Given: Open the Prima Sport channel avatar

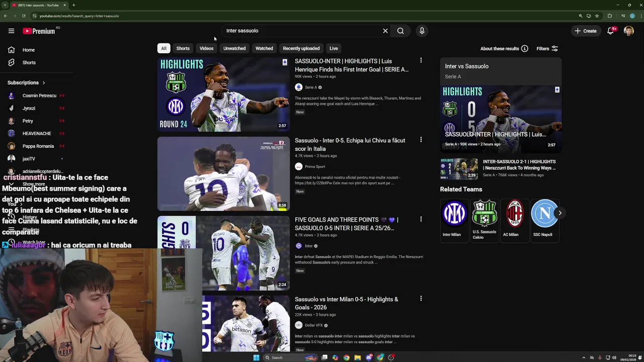Looking at the screenshot, I should pyautogui.click(x=298, y=166).
